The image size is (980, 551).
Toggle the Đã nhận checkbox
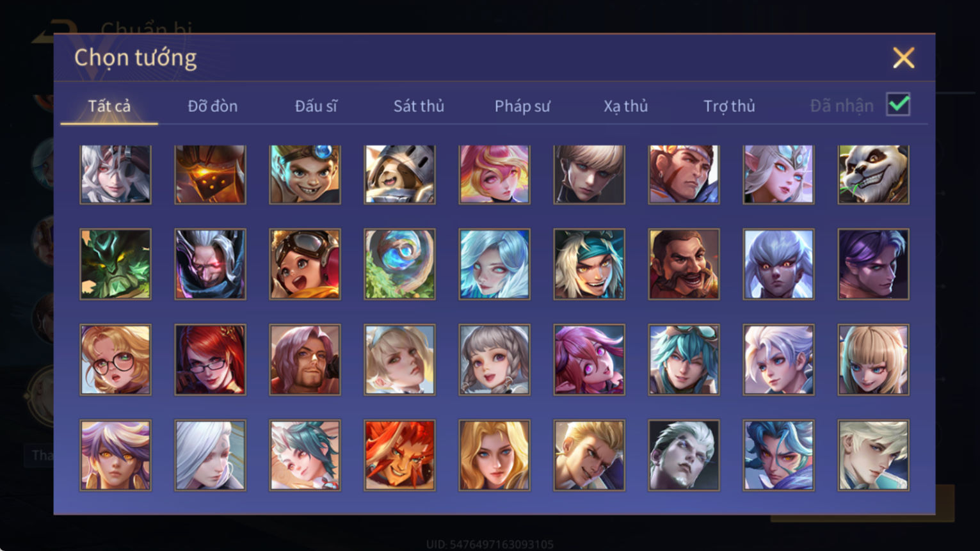pyautogui.click(x=898, y=104)
